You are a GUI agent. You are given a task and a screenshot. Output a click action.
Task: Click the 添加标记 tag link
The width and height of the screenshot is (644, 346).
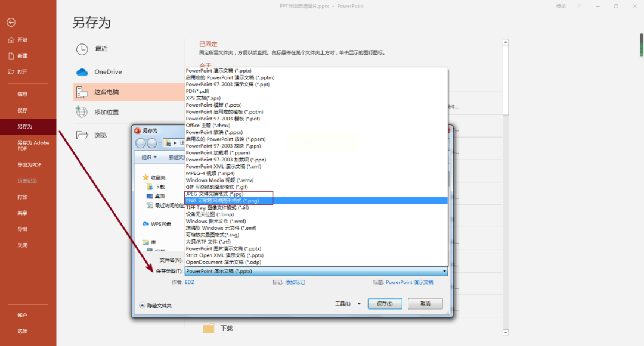point(295,282)
